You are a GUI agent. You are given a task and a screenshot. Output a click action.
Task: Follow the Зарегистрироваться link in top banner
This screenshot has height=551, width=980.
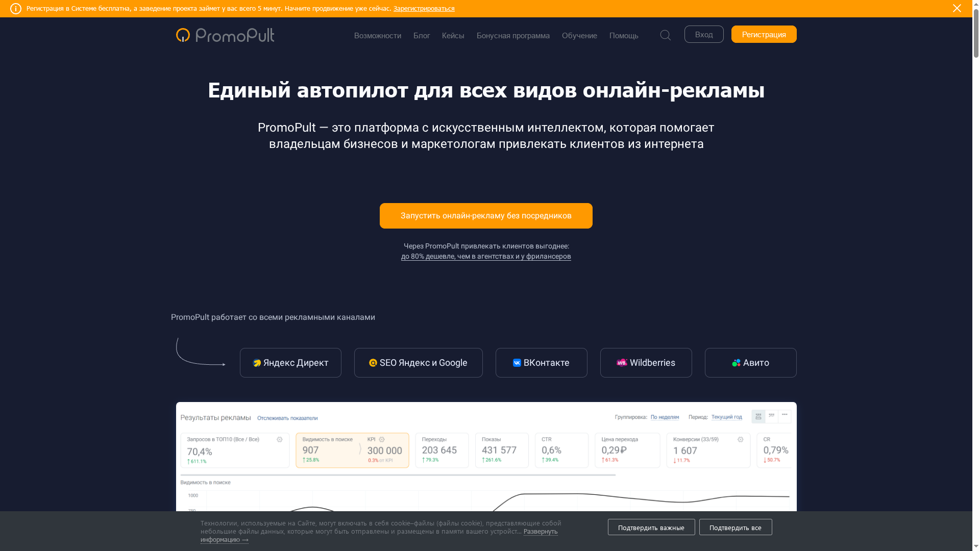(424, 9)
